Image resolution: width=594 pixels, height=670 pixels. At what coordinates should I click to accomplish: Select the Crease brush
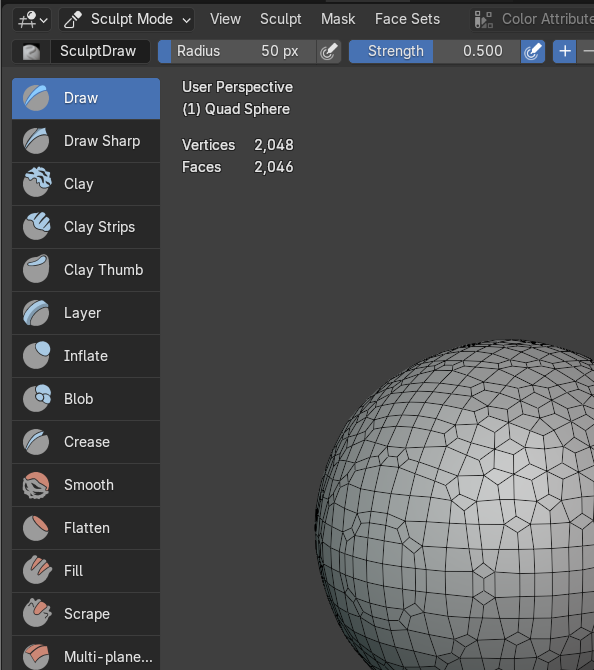pyautogui.click(x=86, y=442)
